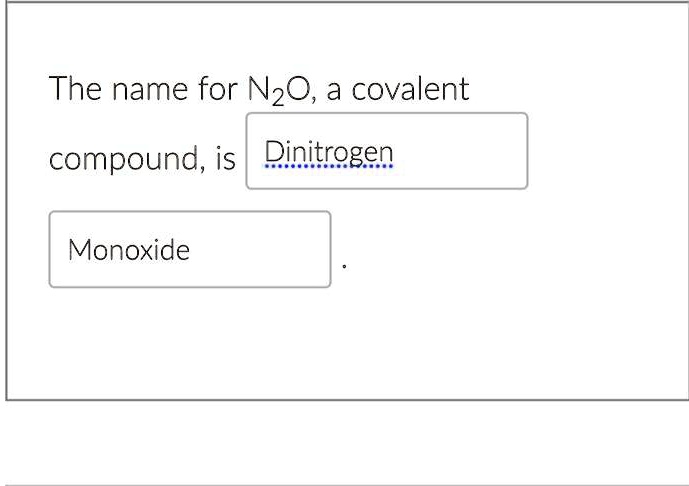Click the word "for" before the formula

pyautogui.click(x=212, y=90)
